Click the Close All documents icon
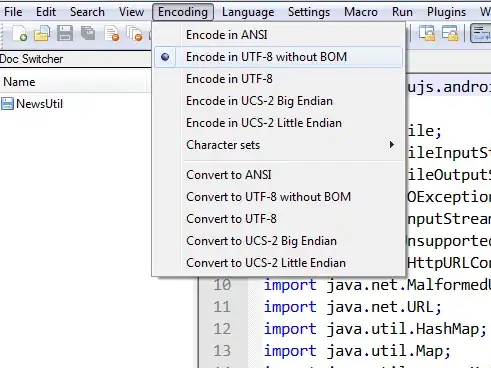 pos(134,34)
